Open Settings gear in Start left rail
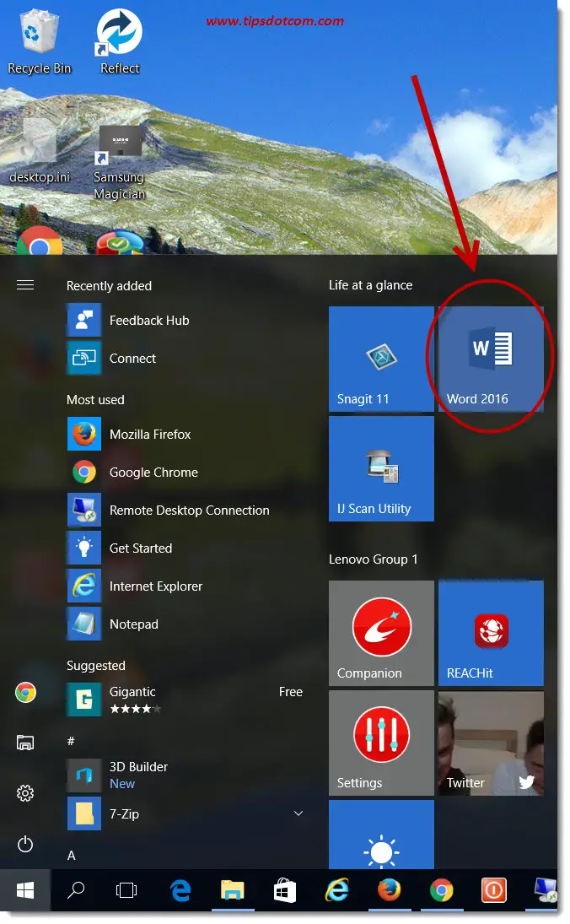Viewport: 570px width, 924px height. pyautogui.click(x=25, y=793)
